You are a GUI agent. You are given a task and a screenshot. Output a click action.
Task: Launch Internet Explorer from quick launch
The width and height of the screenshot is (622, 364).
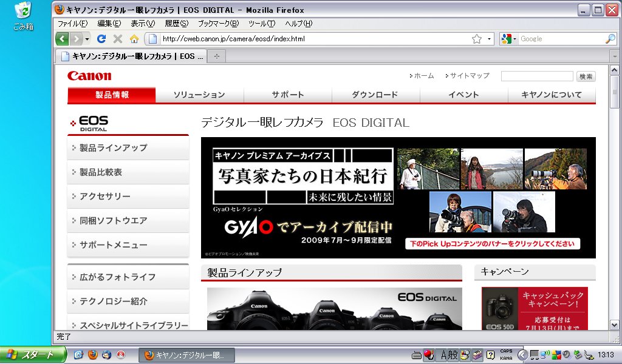(x=78, y=355)
